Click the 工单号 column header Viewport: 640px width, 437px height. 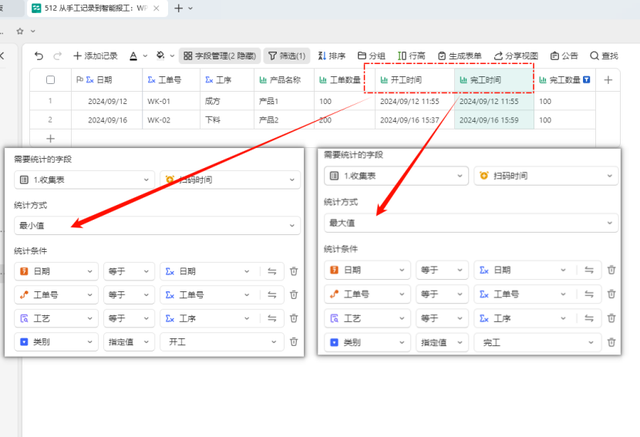pos(171,80)
